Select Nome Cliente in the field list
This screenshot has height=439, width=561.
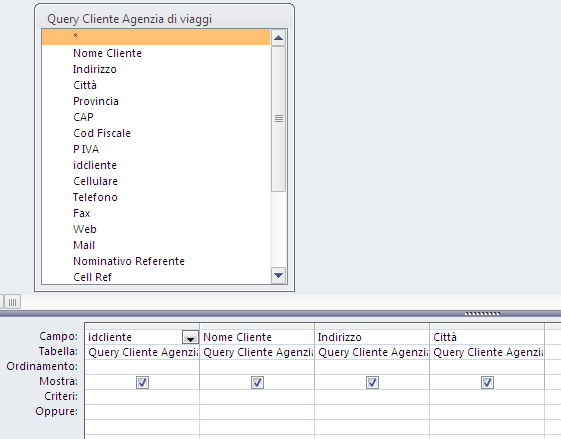coord(107,53)
